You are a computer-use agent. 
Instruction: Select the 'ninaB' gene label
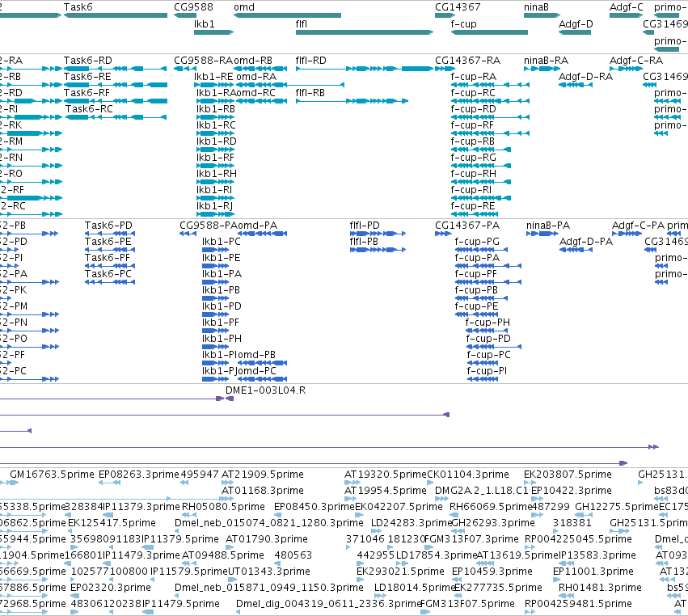coord(536,7)
